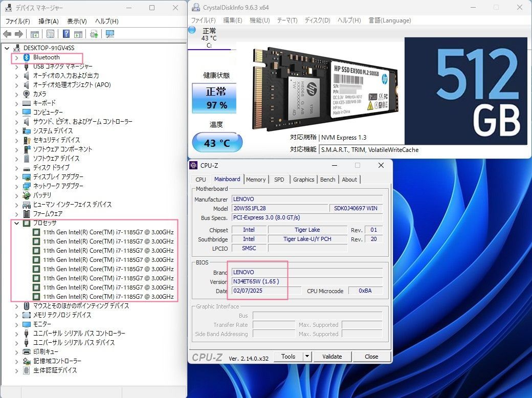This screenshot has width=532, height=398.
Task: Click the NVM Express 1.3 standard text
Action: 344,138
